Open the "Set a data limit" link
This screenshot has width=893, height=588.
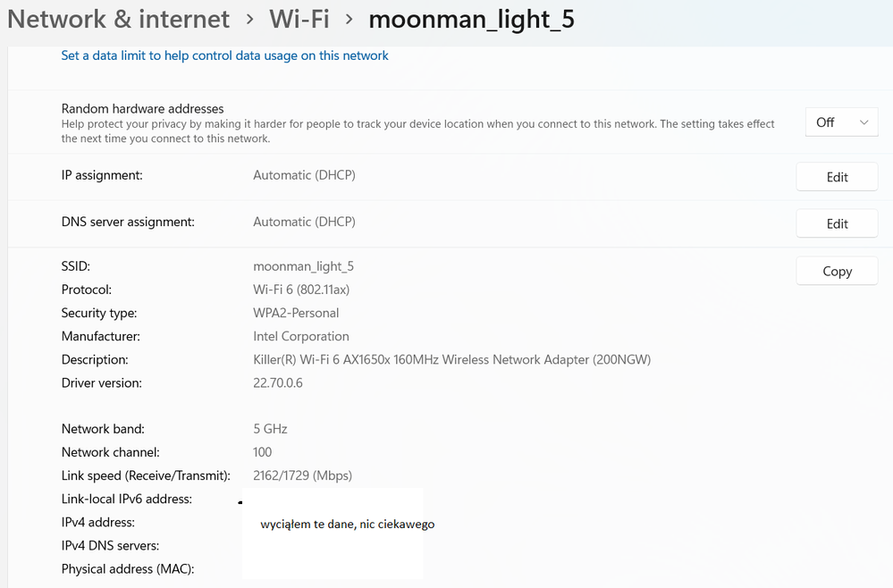[x=223, y=55]
